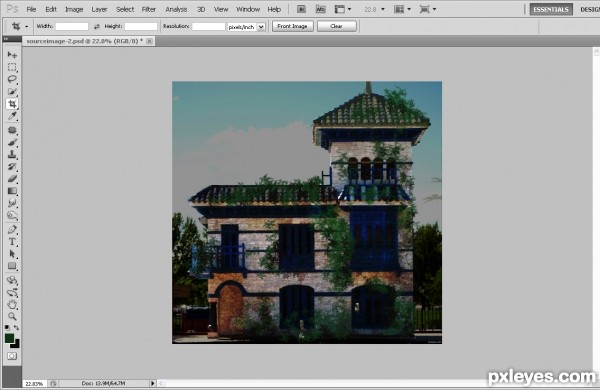Viewport: 600px width, 390px height.
Task: Click the 22.83% zoom field in status bar
Action: click(34, 383)
